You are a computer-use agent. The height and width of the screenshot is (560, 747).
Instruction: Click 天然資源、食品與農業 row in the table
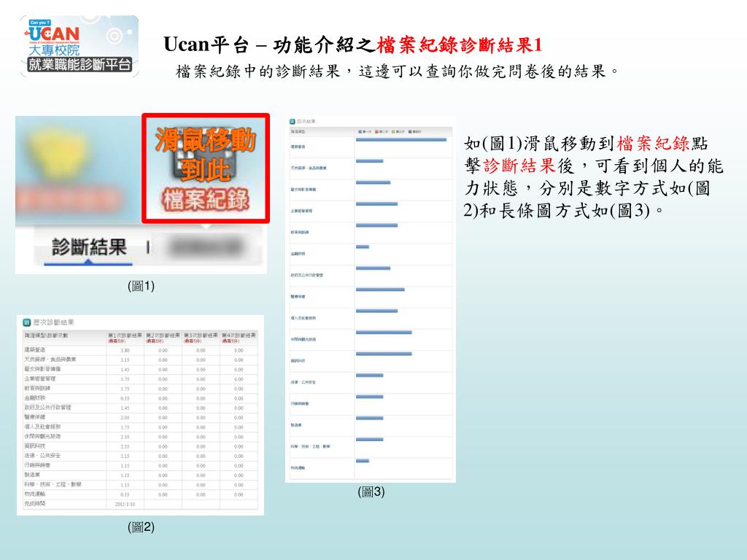50,359
